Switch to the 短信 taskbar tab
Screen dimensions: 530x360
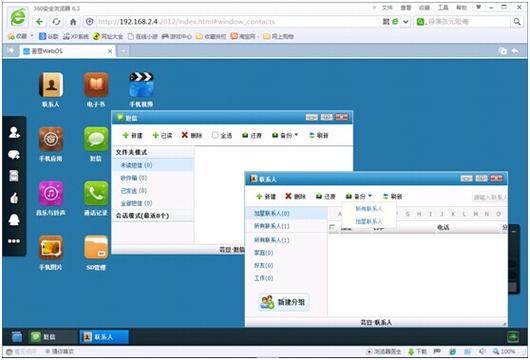point(51,337)
